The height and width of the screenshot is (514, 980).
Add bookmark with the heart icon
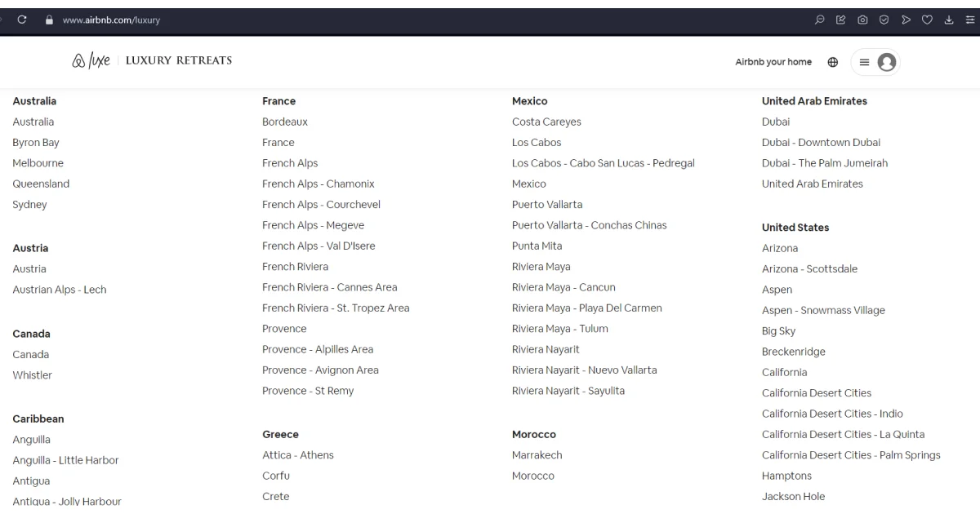coord(929,20)
